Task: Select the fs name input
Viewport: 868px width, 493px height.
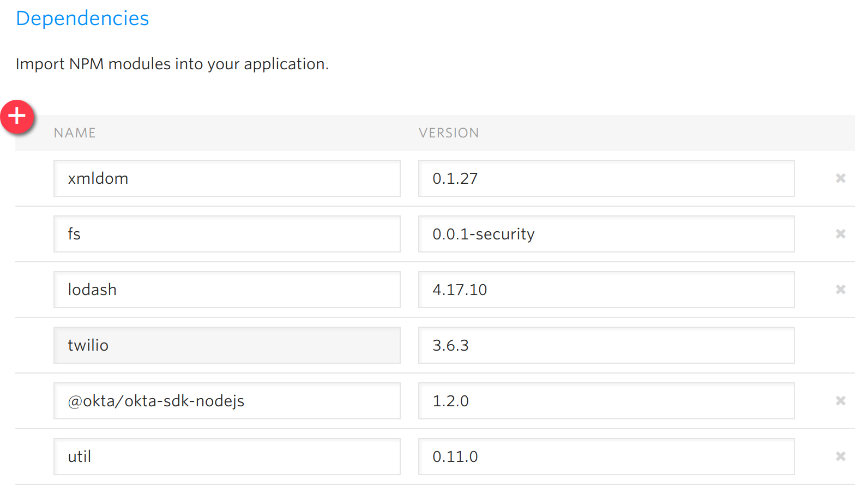Action: [227, 234]
